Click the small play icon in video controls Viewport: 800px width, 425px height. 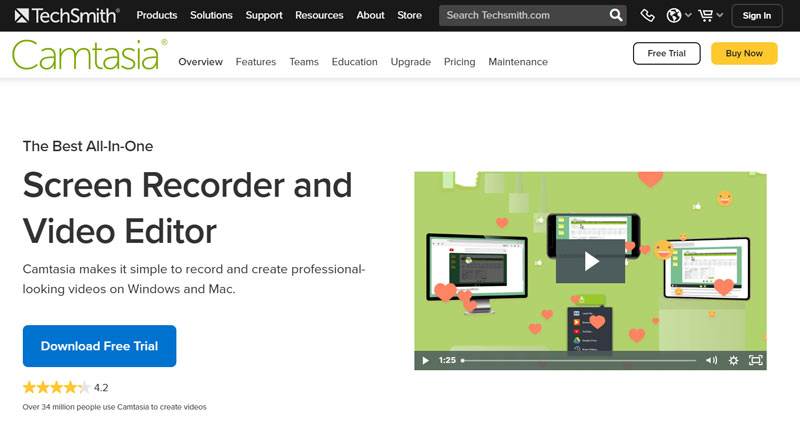click(x=426, y=361)
